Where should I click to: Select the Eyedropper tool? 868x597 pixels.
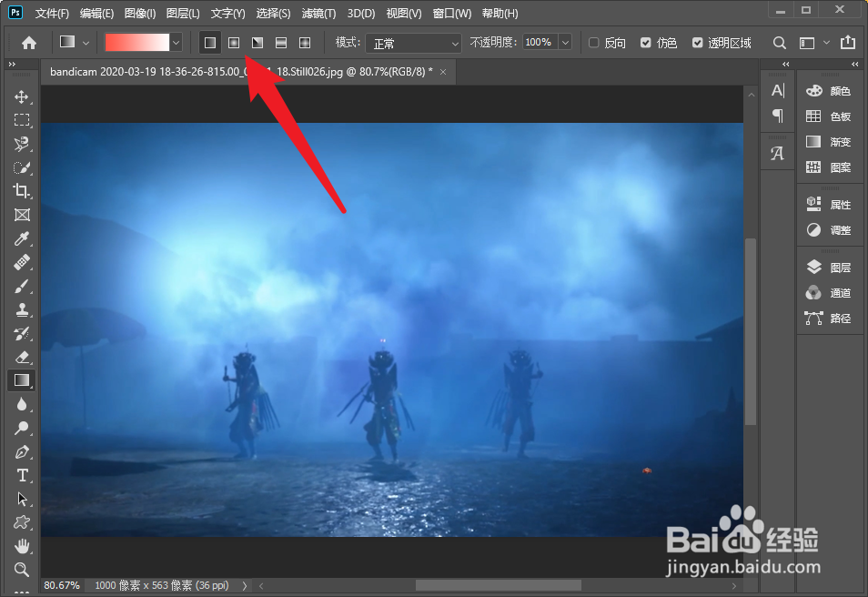(22, 238)
